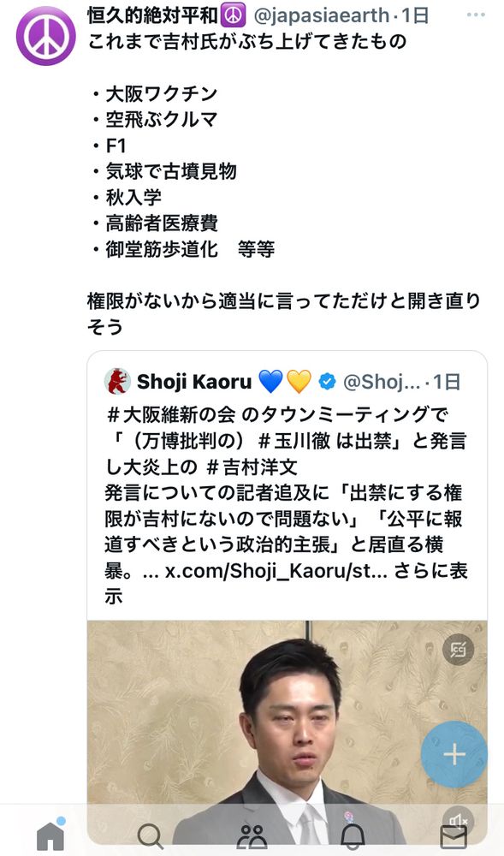Viewport: 504px width, 856px height.
Task: Open Shoji Kaoru's bear avatar
Action: pyautogui.click(x=117, y=382)
